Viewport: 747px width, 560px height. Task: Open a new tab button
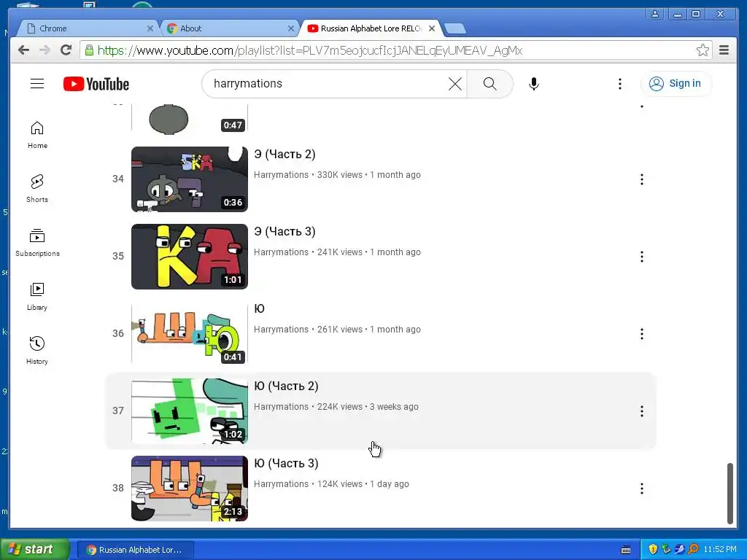coord(455,29)
